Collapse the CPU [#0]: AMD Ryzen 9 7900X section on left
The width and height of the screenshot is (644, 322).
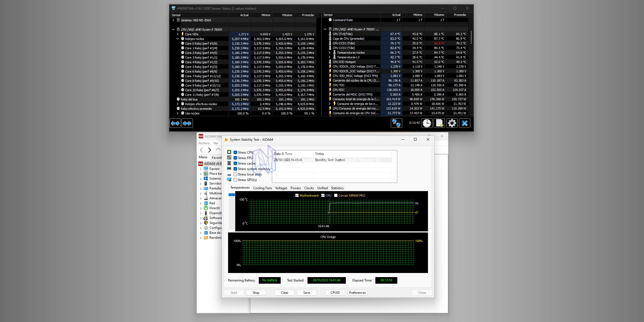[173, 30]
